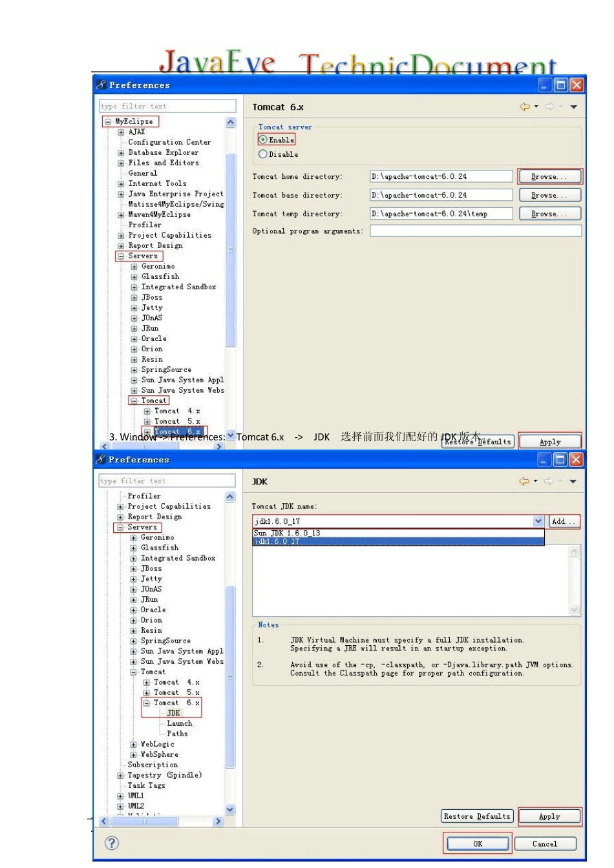614x868 pixels.
Task: Expand the UML1 node
Action: pyautogui.click(x=120, y=796)
